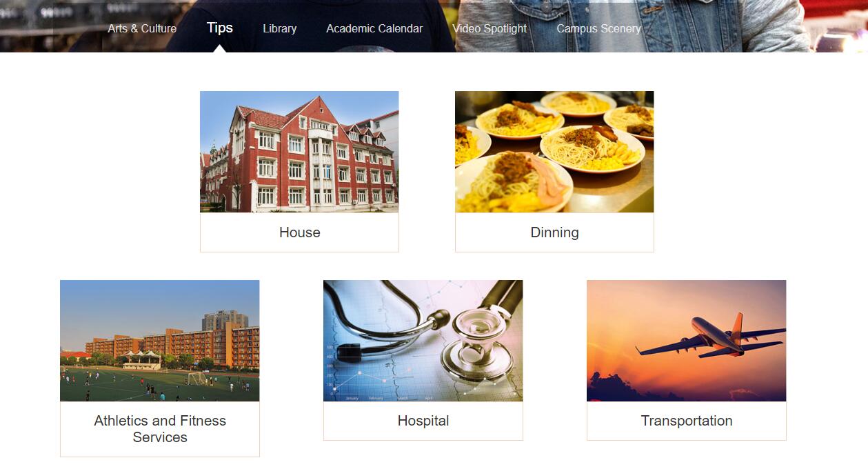Image resolution: width=868 pixels, height=469 pixels.
Task: Click the stethoscope image
Action: 423,341
